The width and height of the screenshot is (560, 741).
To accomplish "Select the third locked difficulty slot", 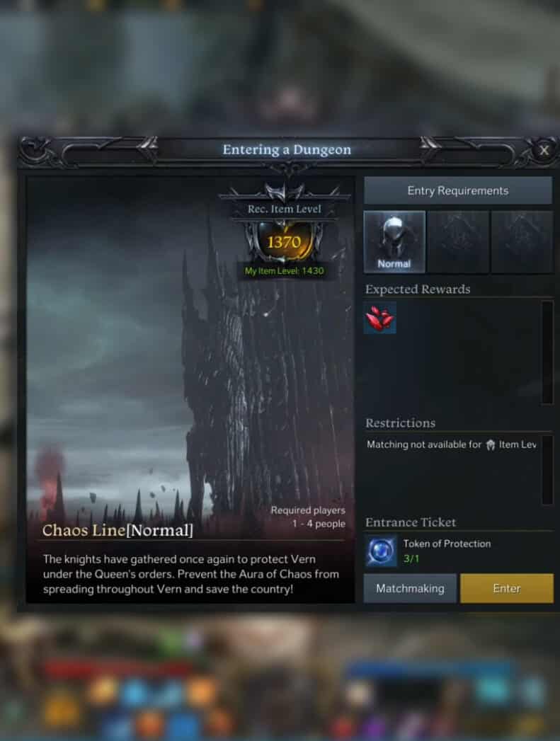I will tap(522, 242).
